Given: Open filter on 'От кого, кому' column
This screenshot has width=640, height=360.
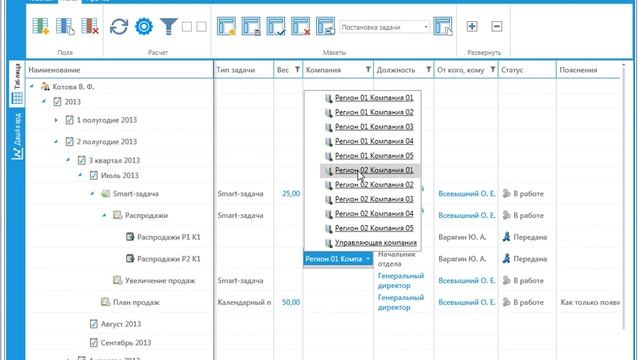Looking at the screenshot, I should pyautogui.click(x=493, y=70).
